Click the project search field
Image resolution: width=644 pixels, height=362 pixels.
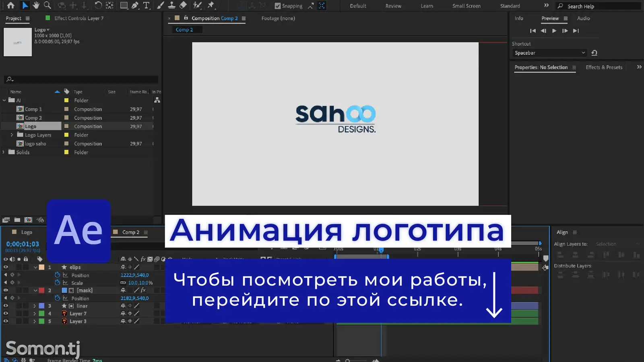pyautogui.click(x=81, y=79)
